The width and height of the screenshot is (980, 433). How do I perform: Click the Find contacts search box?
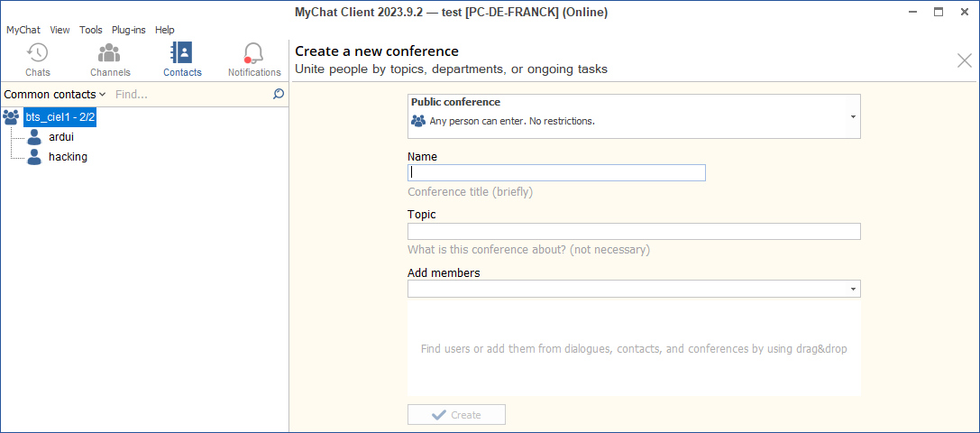(x=189, y=95)
